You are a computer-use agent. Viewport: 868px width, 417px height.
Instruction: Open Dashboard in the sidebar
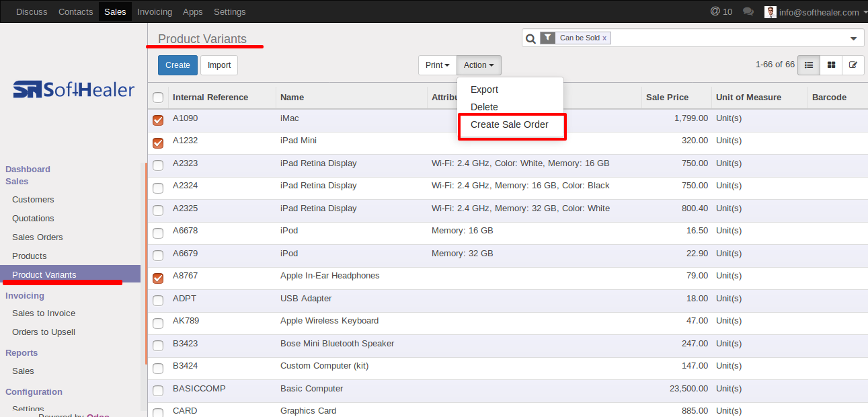28,169
